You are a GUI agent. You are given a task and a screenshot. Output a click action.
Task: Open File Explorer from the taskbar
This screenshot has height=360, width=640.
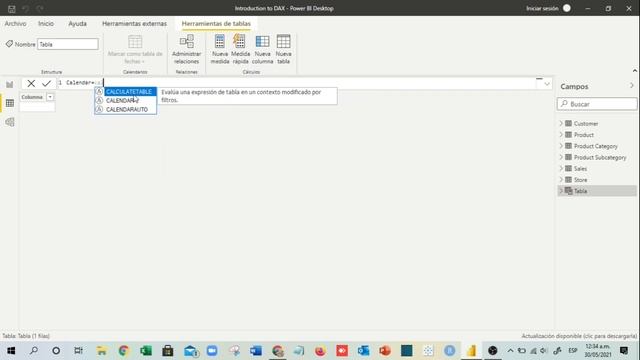coord(102,351)
